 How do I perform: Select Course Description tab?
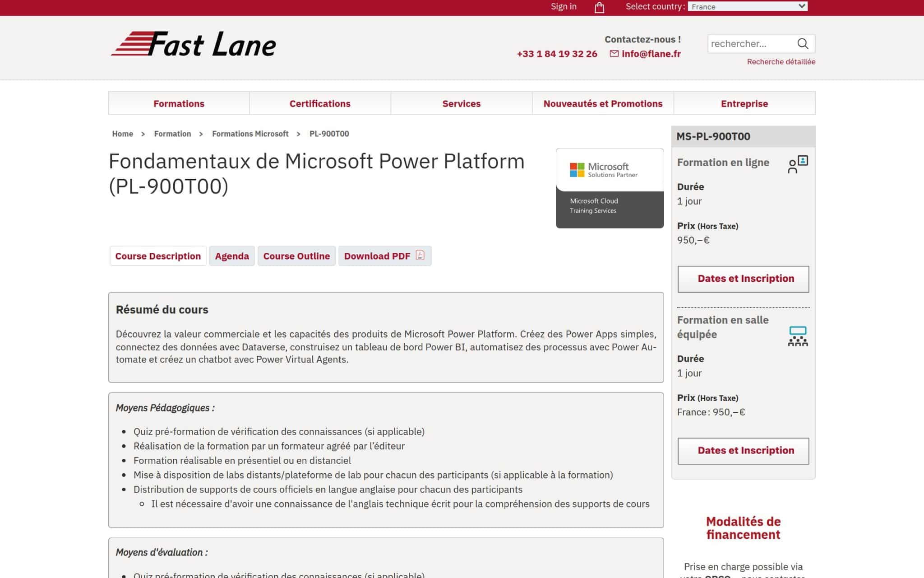[x=158, y=256]
